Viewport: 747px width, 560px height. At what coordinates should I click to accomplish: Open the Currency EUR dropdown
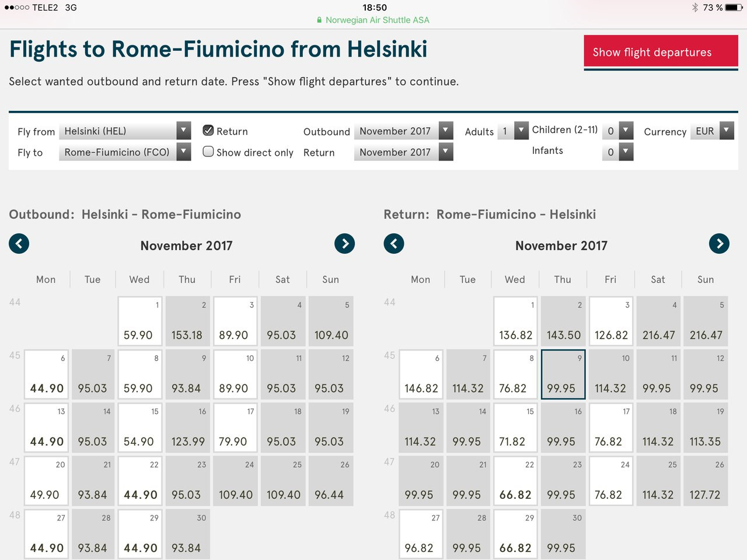click(x=712, y=131)
